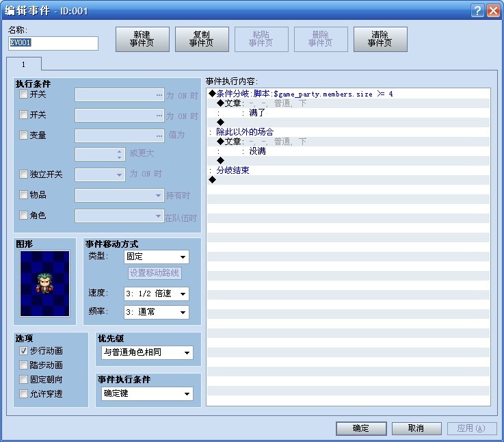Enable the 角色 condition checkbox

click(x=23, y=215)
